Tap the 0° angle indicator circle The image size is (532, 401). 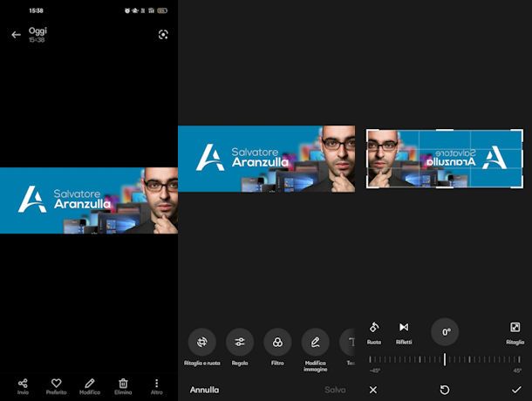click(445, 332)
